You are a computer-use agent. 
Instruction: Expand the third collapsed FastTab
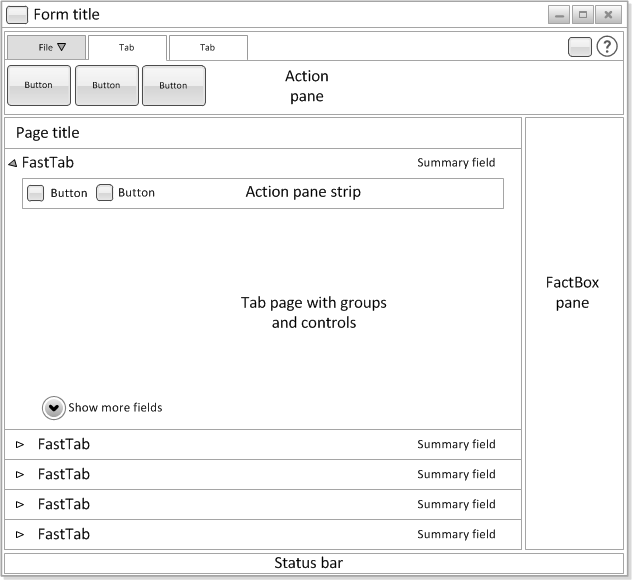[20, 504]
